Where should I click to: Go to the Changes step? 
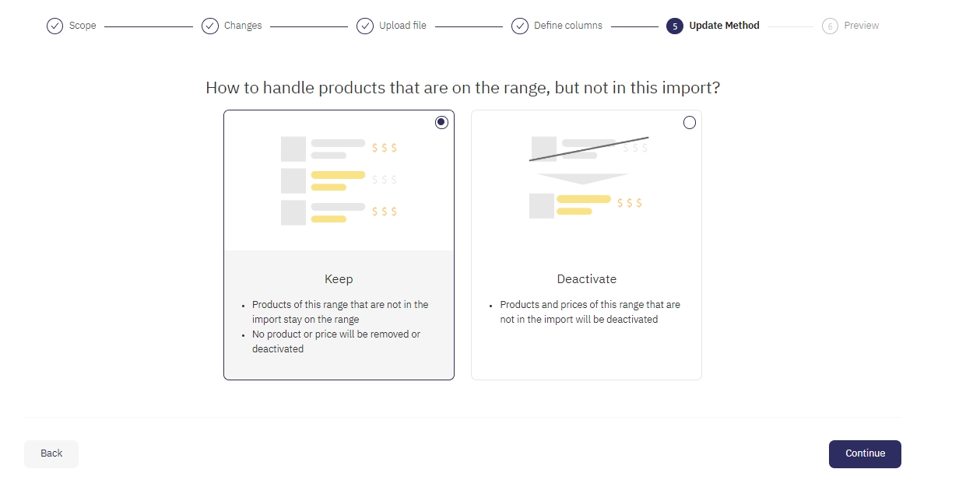pos(243,26)
